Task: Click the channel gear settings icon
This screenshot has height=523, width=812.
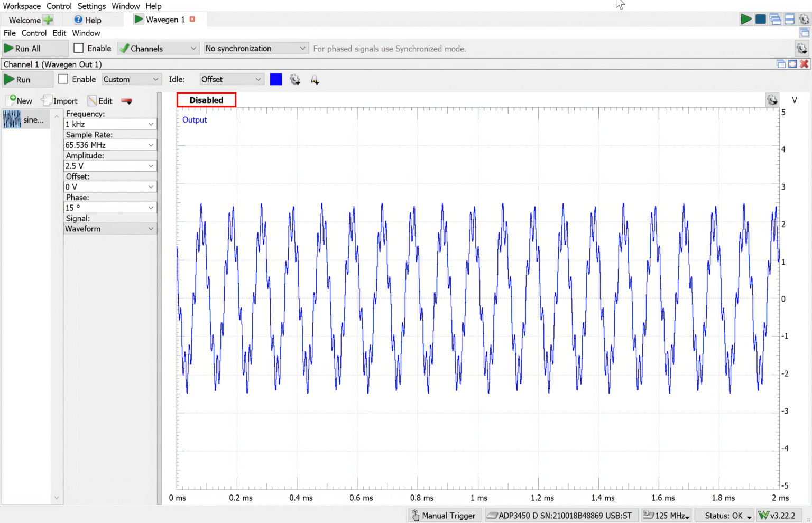Action: click(295, 79)
